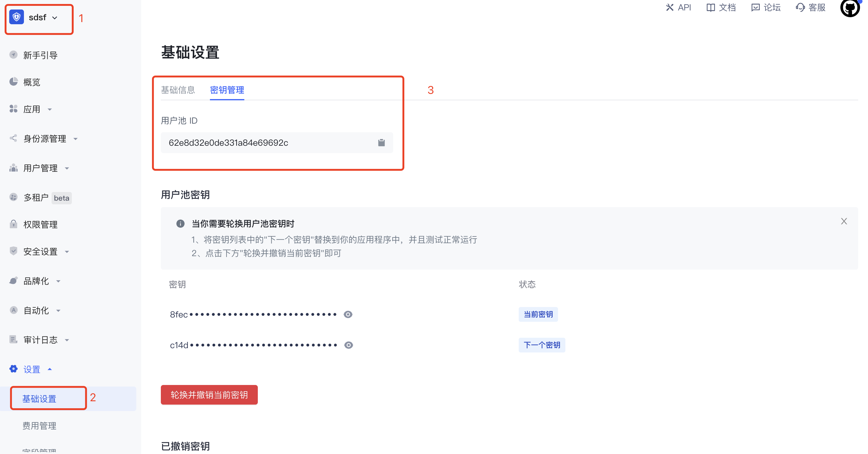Reveal the 8fec current secret key
Viewport: 868px width, 454px height.
click(348, 314)
